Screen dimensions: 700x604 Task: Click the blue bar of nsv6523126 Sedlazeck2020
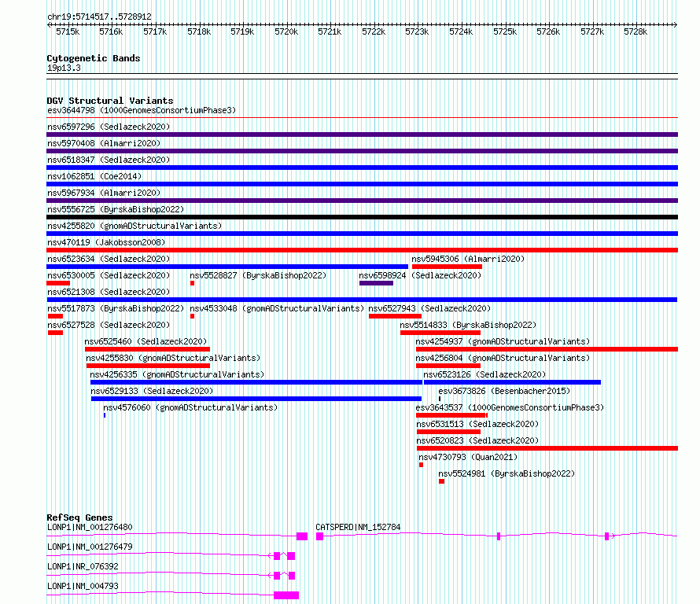[512, 382]
